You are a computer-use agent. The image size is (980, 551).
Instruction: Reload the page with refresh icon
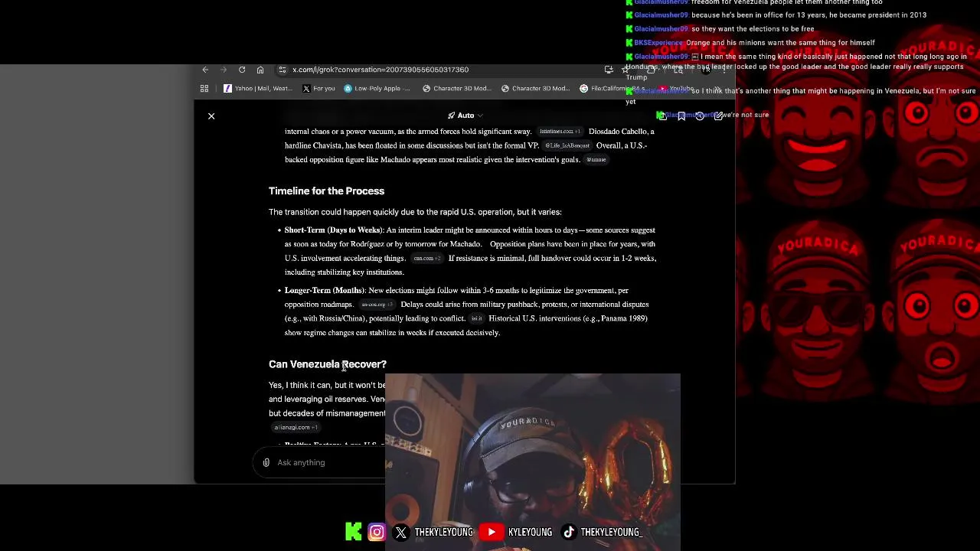click(242, 70)
